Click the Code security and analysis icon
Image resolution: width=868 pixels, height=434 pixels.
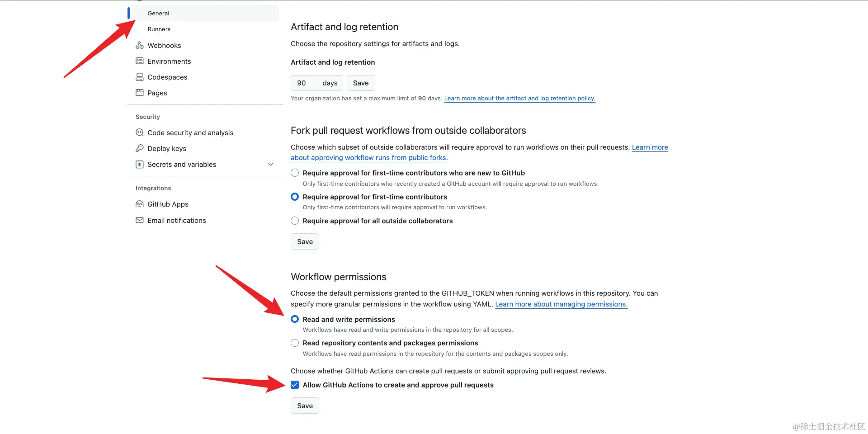(x=140, y=132)
